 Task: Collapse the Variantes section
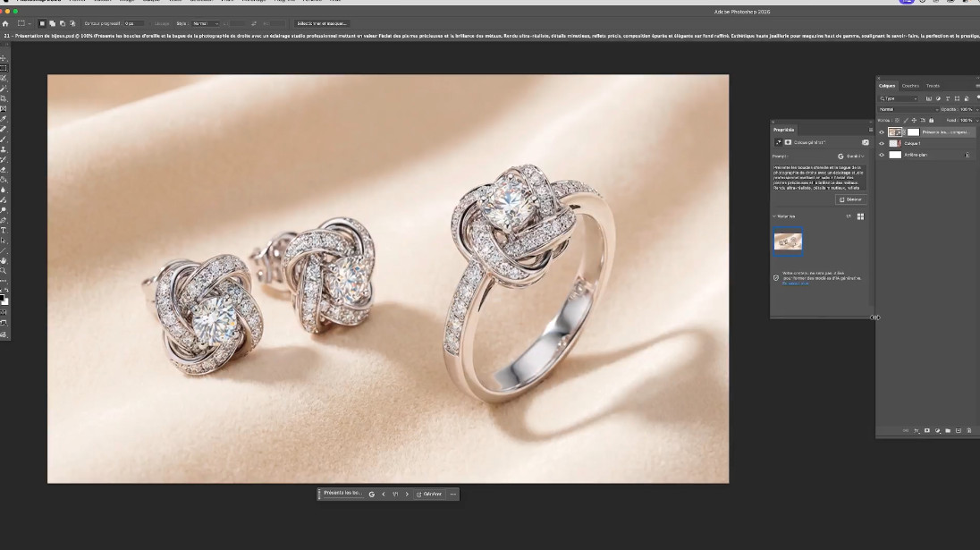click(774, 216)
